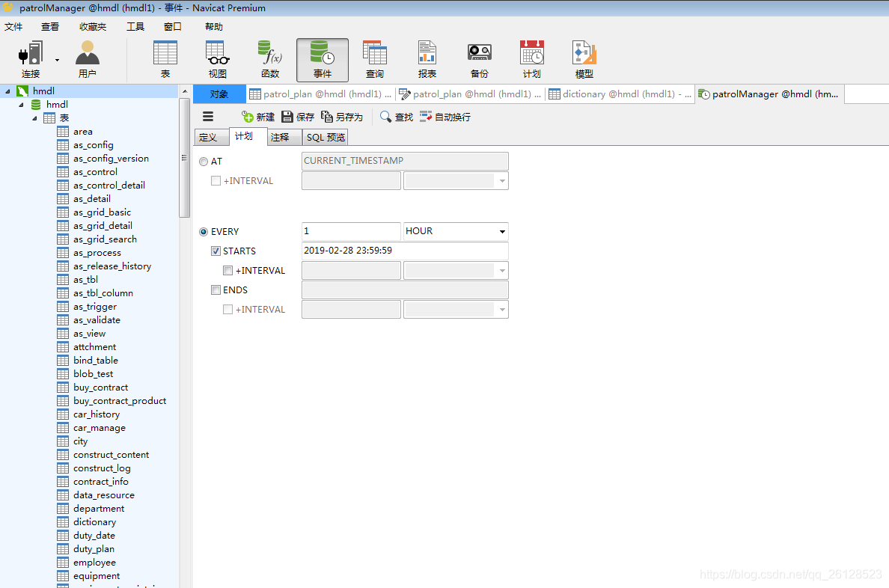This screenshot has width=889, height=588.
Task: Enable +INTERVAL checkbox under AT
Action: [216, 181]
